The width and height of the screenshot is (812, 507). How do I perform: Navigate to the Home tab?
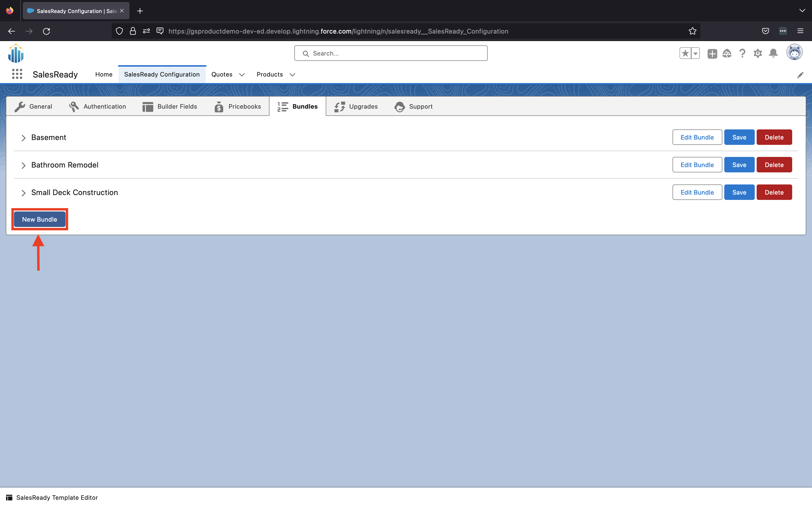(x=103, y=74)
